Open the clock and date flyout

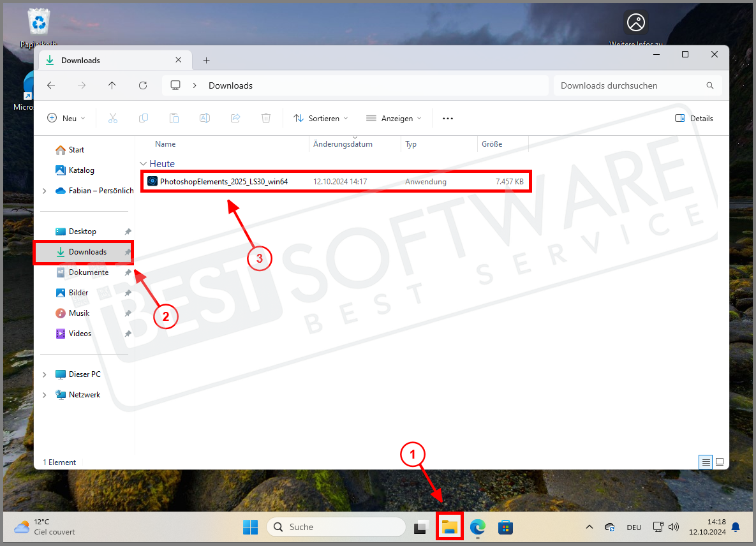(x=708, y=527)
